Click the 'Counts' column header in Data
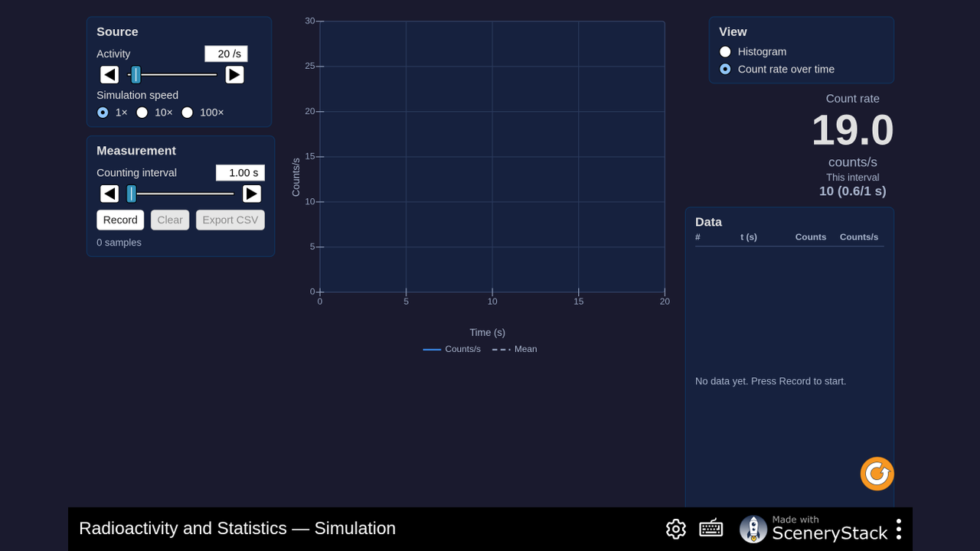Screen dimensions: 980x551 click(x=811, y=237)
